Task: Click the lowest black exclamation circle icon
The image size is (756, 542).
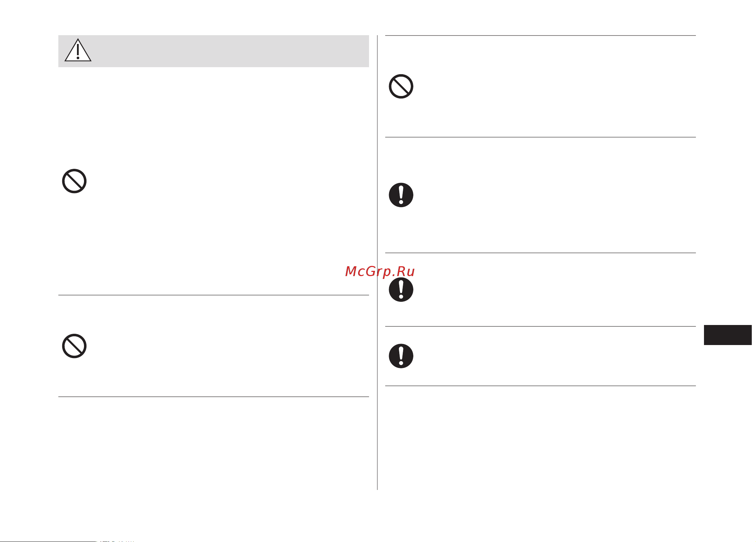Action: pyautogui.click(x=401, y=356)
